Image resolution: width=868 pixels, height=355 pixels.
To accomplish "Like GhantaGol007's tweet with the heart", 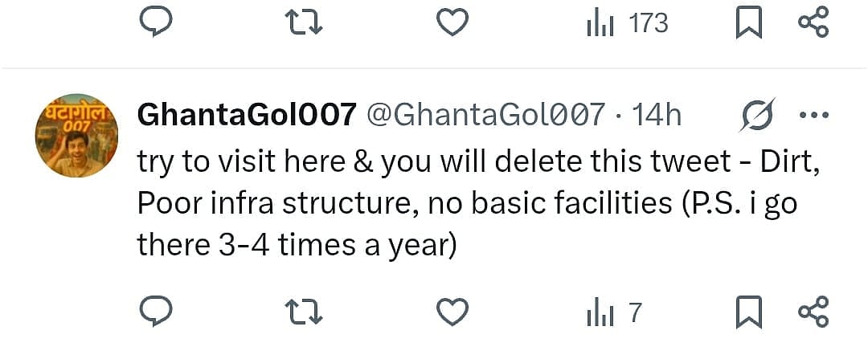I will coord(452,312).
